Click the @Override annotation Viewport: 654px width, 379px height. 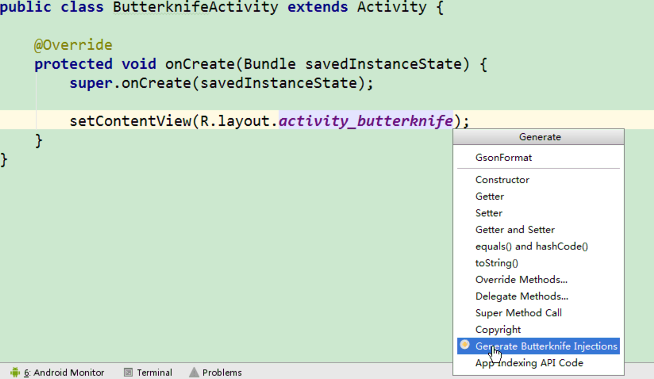(x=73, y=45)
